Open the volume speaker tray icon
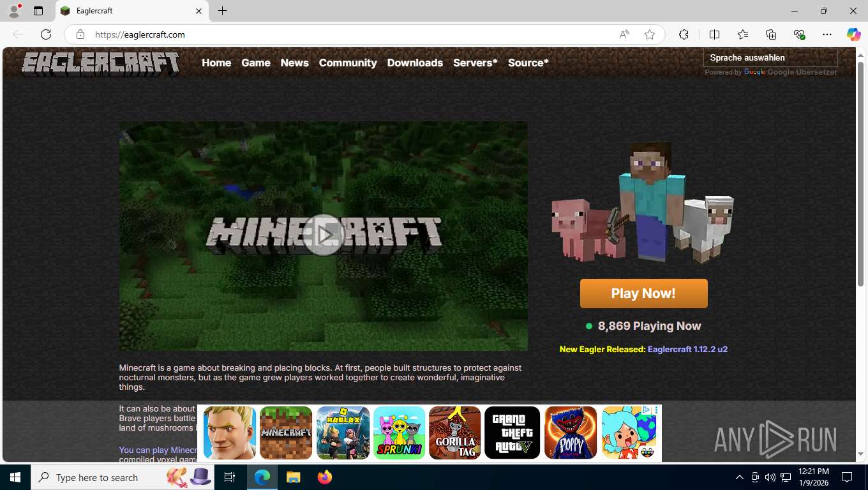 point(770,477)
